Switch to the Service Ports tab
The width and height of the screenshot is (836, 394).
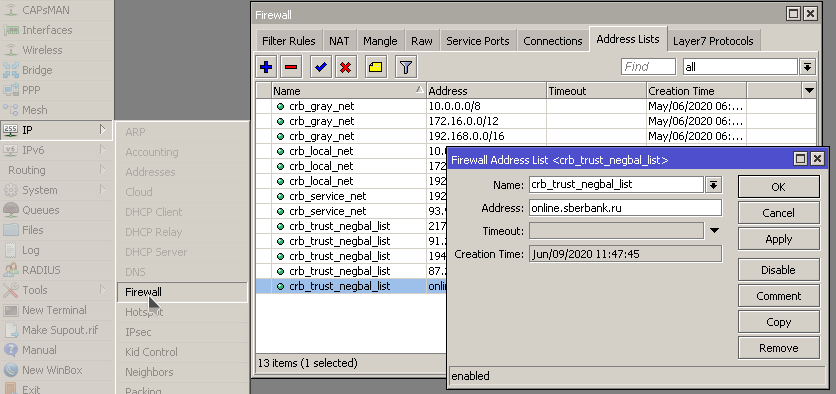(478, 41)
